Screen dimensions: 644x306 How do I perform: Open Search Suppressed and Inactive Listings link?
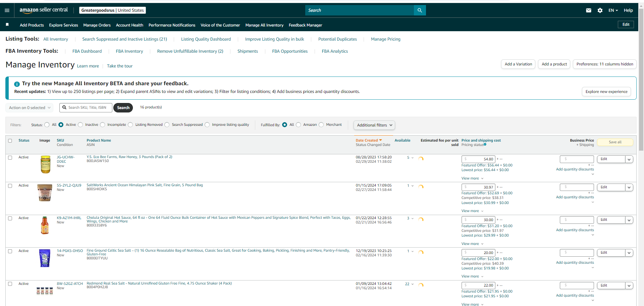point(125,39)
